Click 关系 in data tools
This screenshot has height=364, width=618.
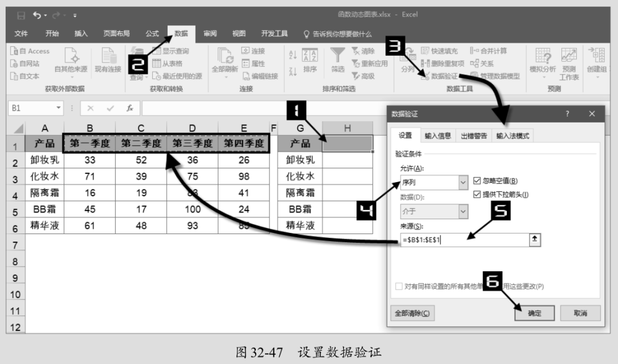pyautogui.click(x=482, y=64)
